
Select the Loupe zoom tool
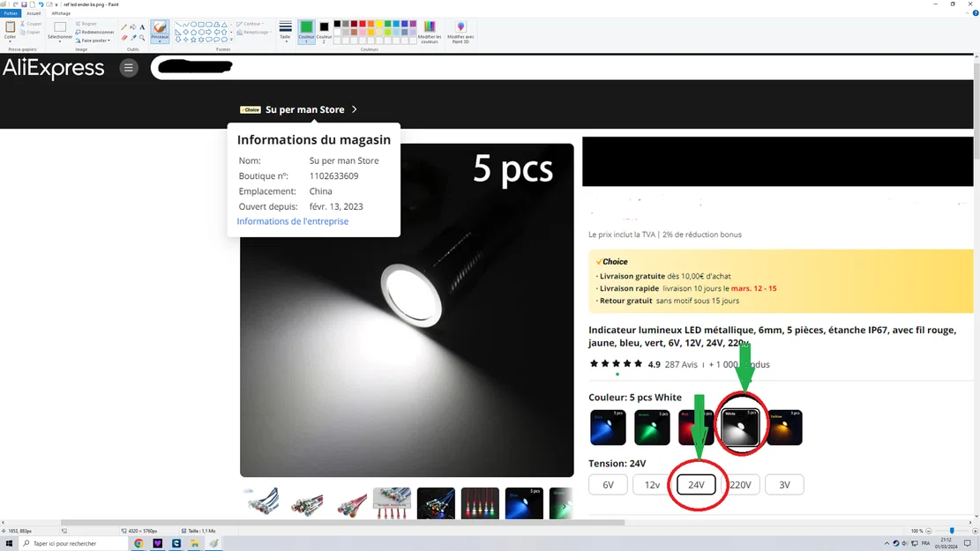(142, 38)
